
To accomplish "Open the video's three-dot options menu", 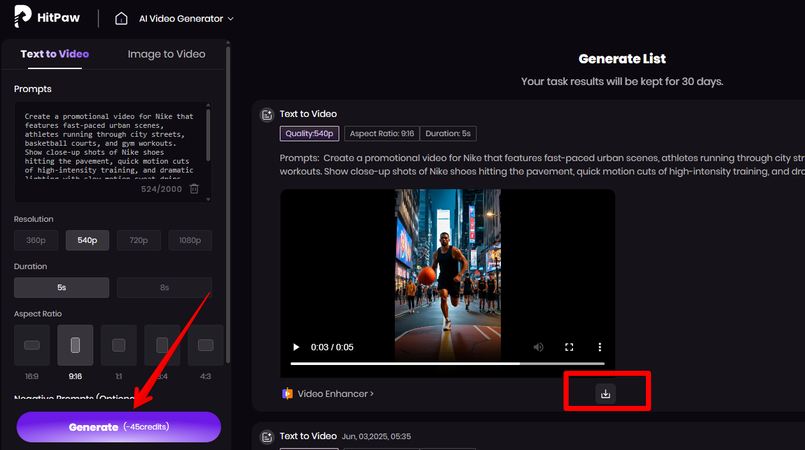I will click(600, 347).
